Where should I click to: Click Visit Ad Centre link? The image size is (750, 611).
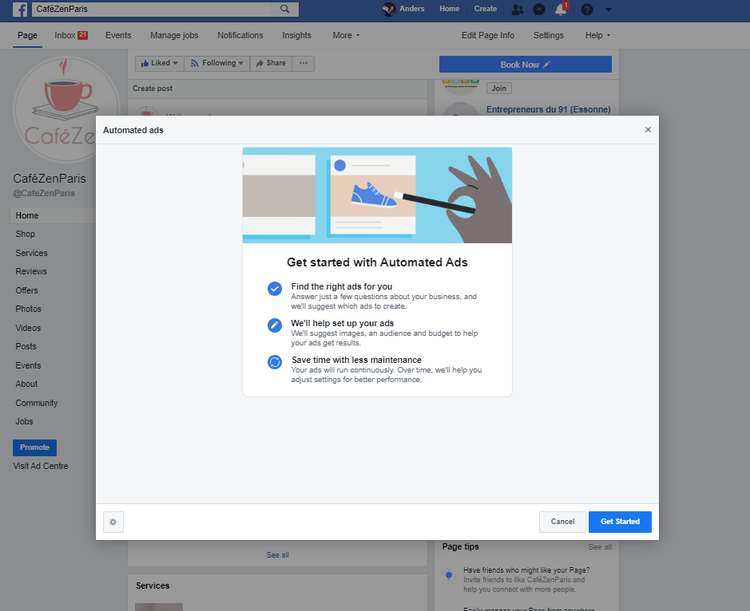pos(41,466)
